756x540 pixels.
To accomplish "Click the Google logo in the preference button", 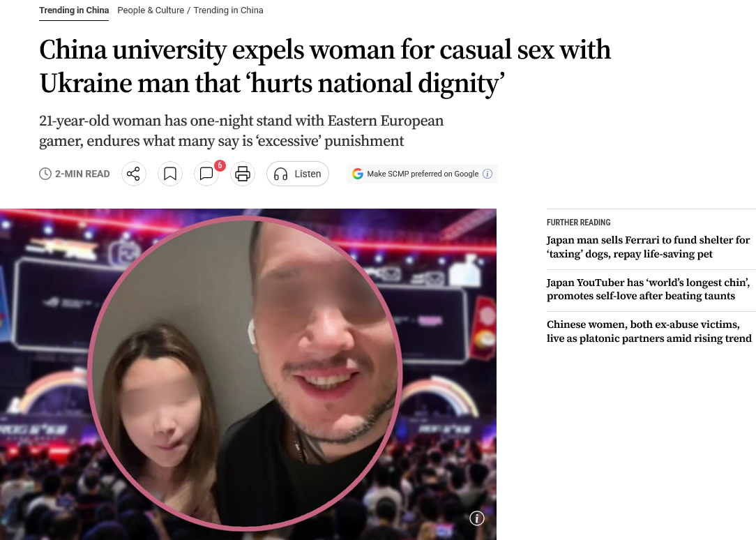I will point(357,174).
